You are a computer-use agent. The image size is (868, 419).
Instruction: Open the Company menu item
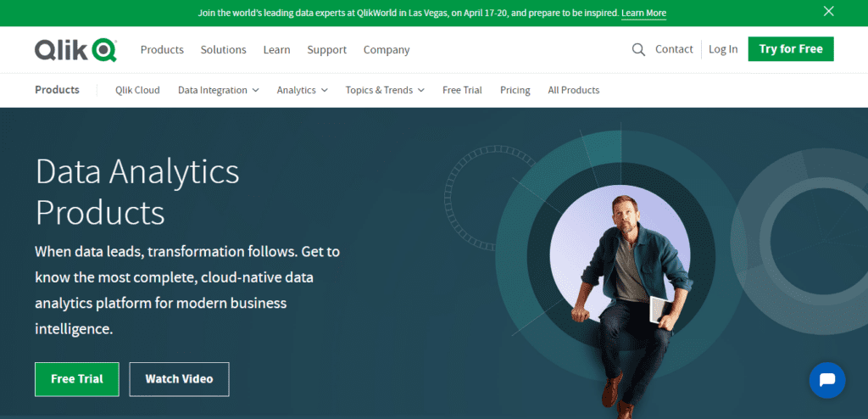(x=387, y=50)
